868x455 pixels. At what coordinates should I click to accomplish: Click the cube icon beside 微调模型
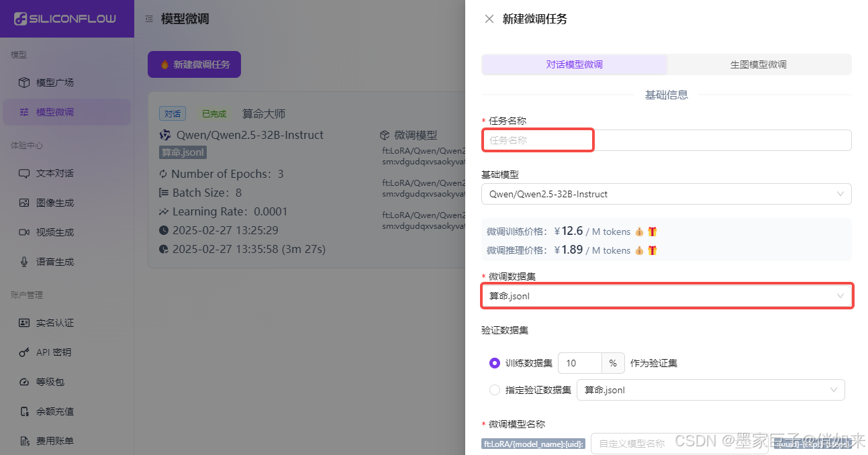point(385,135)
